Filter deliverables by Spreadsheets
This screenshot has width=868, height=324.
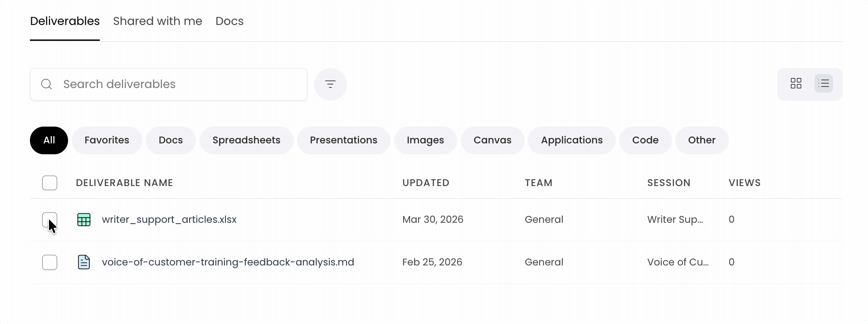point(246,140)
